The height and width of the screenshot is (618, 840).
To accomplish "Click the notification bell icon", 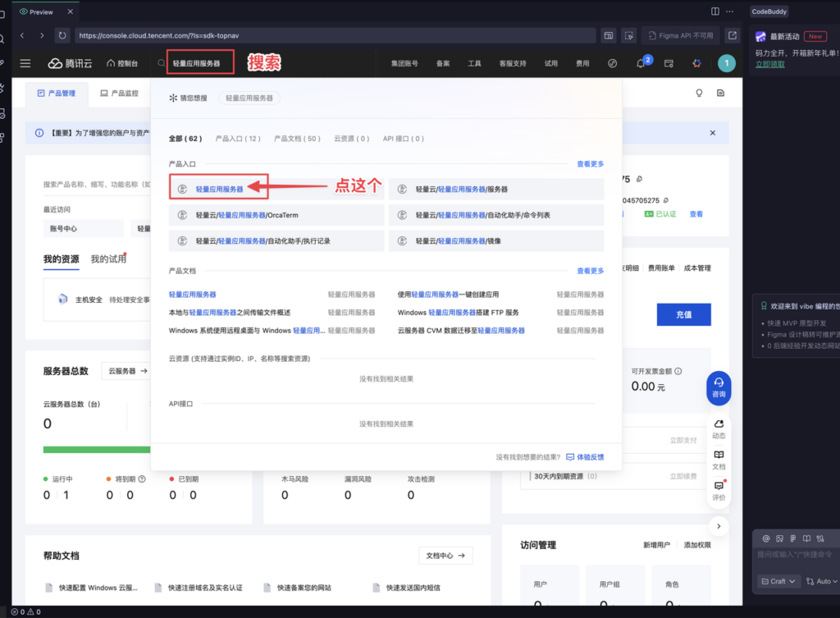I will [x=641, y=63].
